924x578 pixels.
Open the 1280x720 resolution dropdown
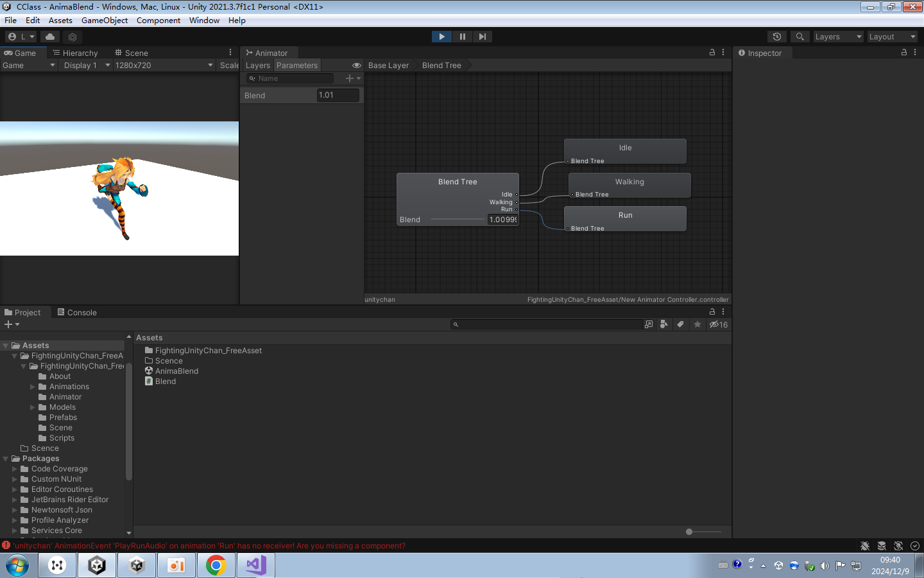[164, 66]
